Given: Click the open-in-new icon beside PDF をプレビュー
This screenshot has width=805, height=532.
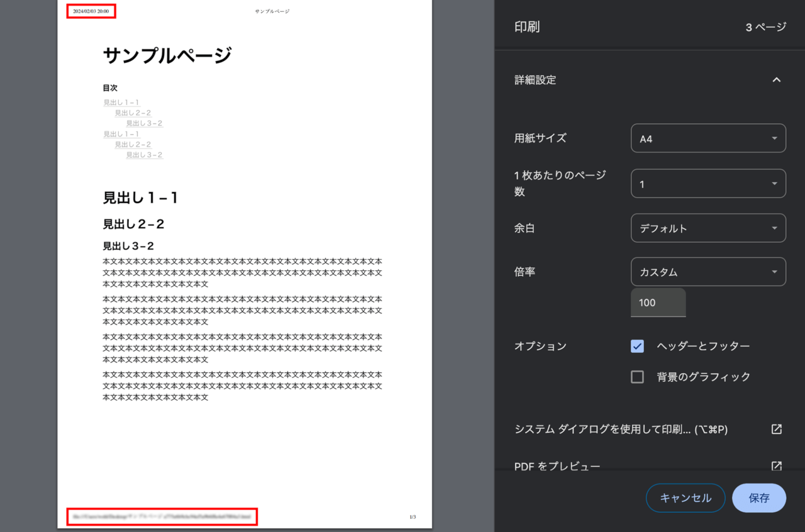Looking at the screenshot, I should (776, 466).
